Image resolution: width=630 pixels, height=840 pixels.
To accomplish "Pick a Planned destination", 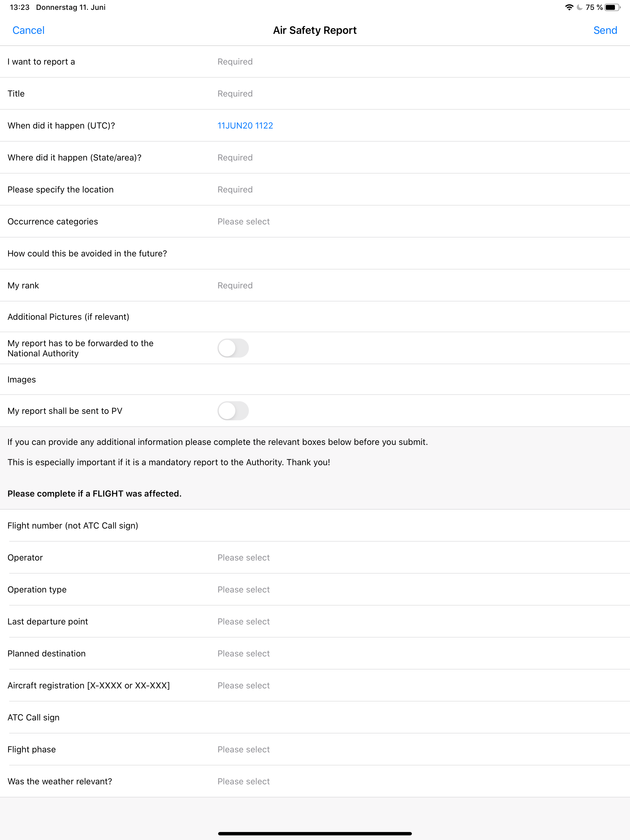I will point(244,653).
